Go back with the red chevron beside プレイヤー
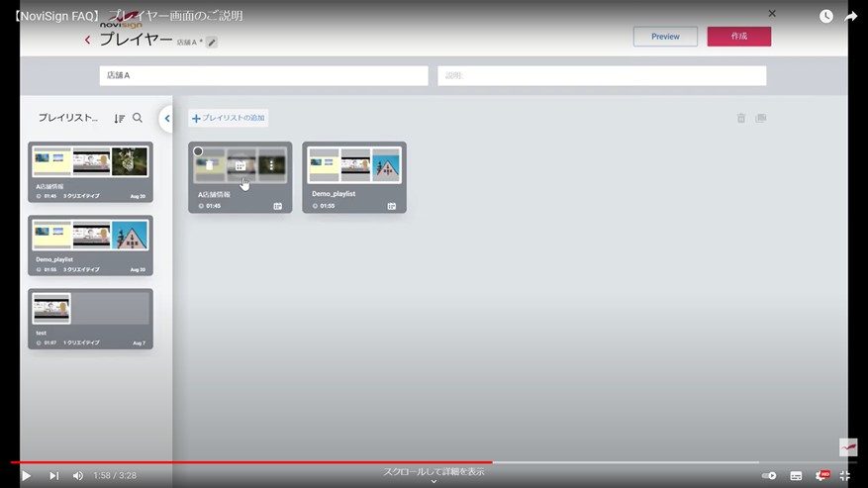Image resolution: width=868 pixels, height=488 pixels. click(x=87, y=40)
